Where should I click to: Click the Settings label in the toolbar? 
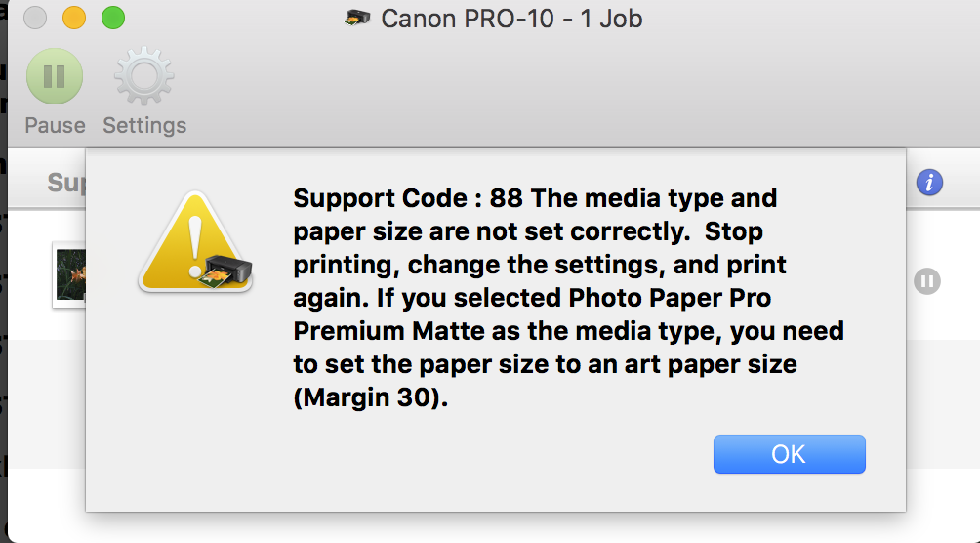pyautogui.click(x=144, y=125)
